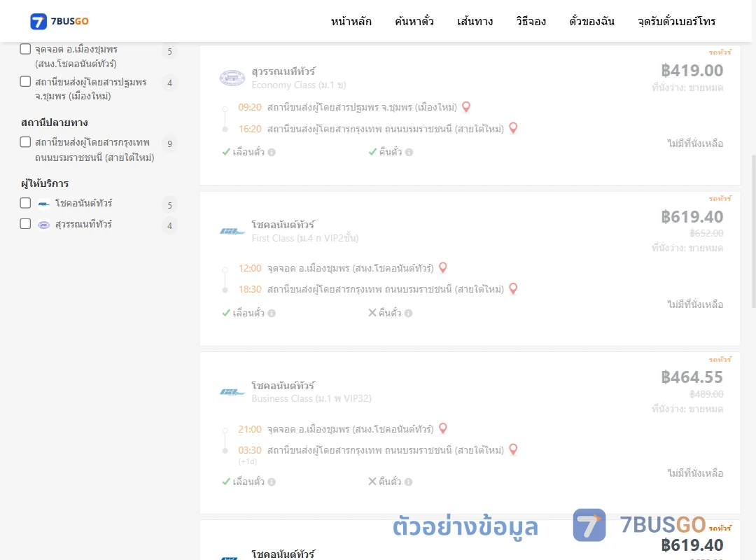Viewport: 756px width, 560px height.
Task: Open the จุดรับตั๋วเบอร์โทร menu item
Action: (676, 21)
